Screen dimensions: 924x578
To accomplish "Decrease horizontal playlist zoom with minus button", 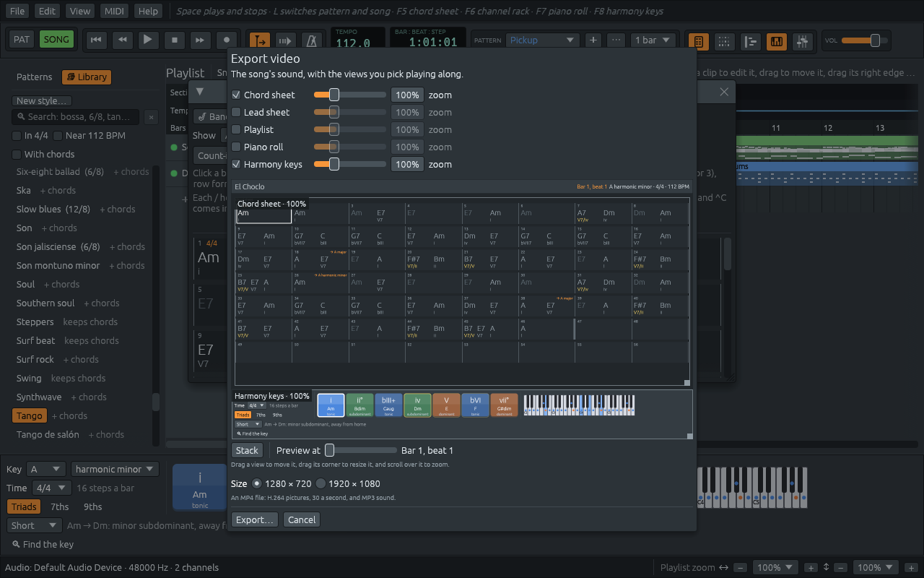I will tap(741, 568).
